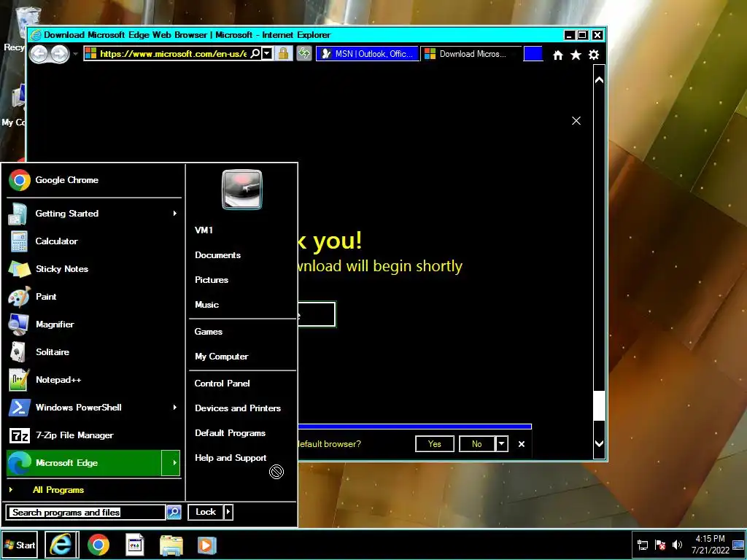Open a new tab in Internet Explorer
The image size is (747, 560).
coord(533,54)
